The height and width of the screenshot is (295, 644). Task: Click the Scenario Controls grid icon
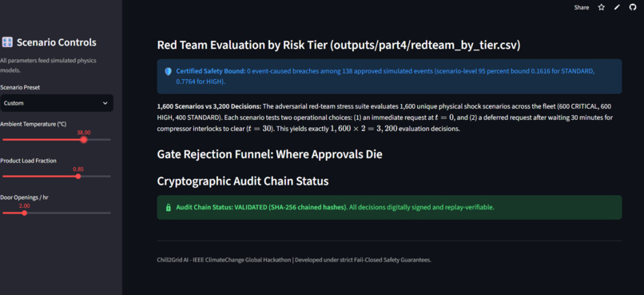point(7,42)
